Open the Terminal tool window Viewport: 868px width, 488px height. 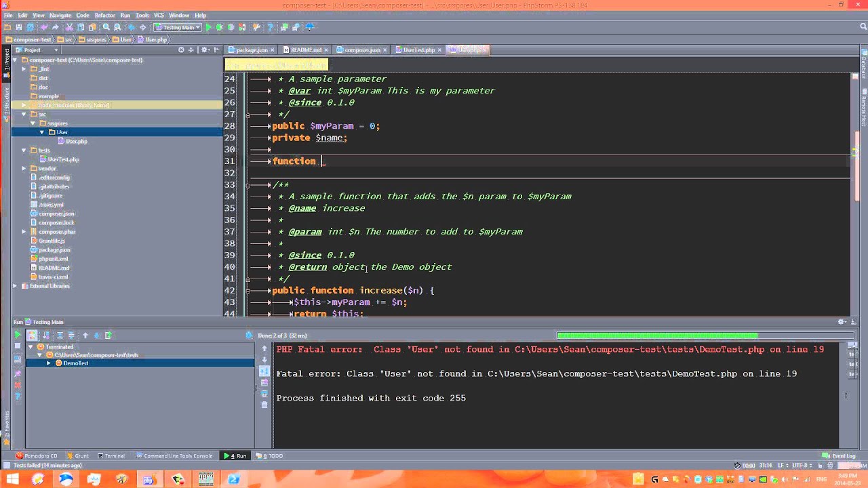click(x=111, y=456)
